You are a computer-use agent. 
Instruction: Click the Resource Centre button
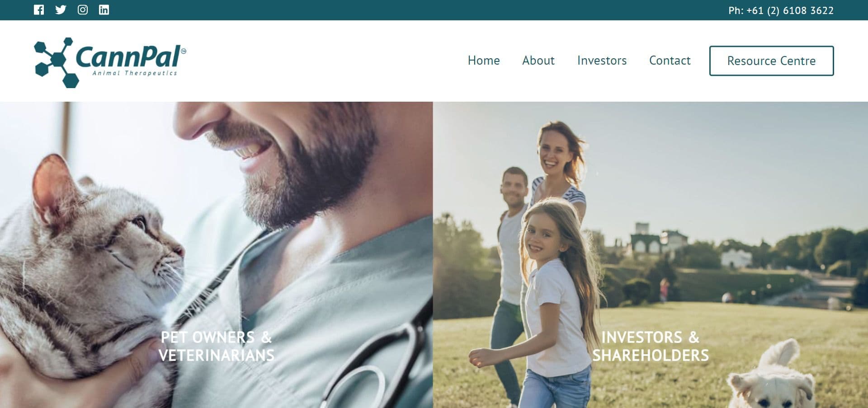771,61
